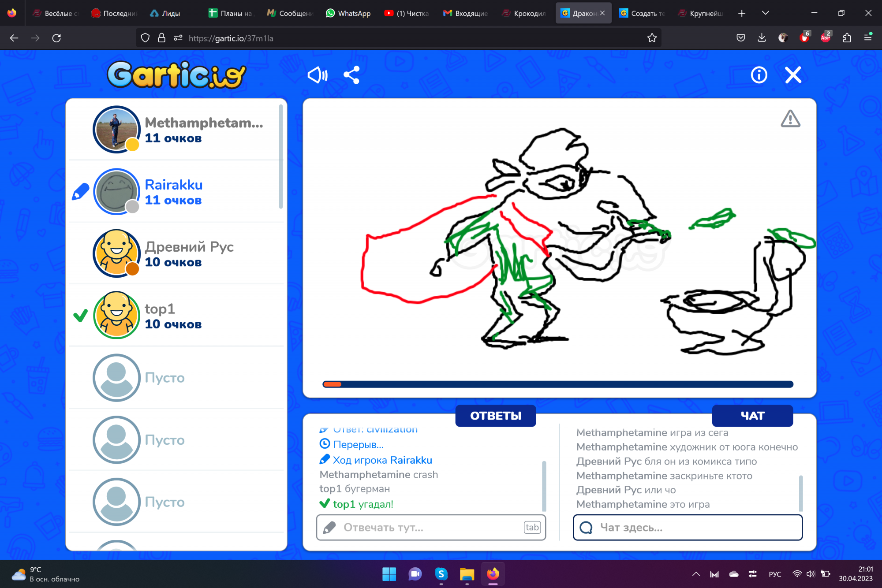882x588 pixels.
Task: Switch to the ЧАТ tab
Action: click(x=752, y=415)
